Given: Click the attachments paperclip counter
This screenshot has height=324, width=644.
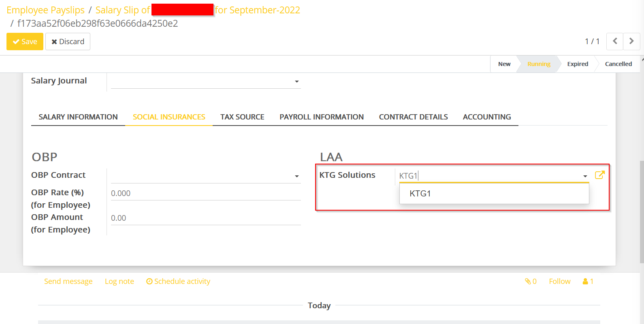Looking at the screenshot, I should pos(531,281).
